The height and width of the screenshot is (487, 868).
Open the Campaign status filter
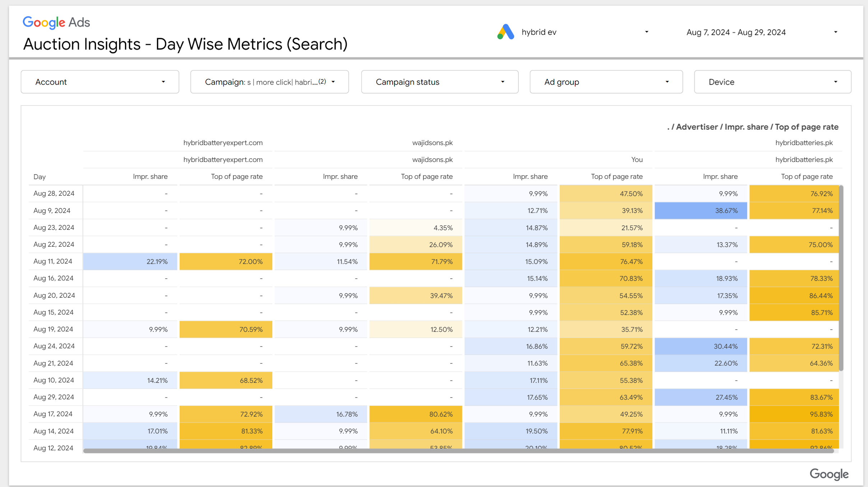(440, 82)
